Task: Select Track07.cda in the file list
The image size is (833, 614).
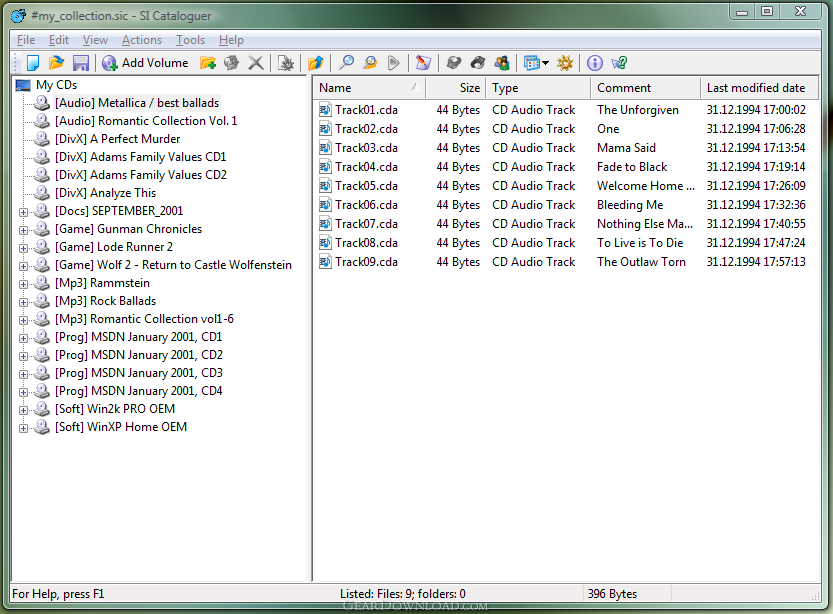Action: (366, 224)
